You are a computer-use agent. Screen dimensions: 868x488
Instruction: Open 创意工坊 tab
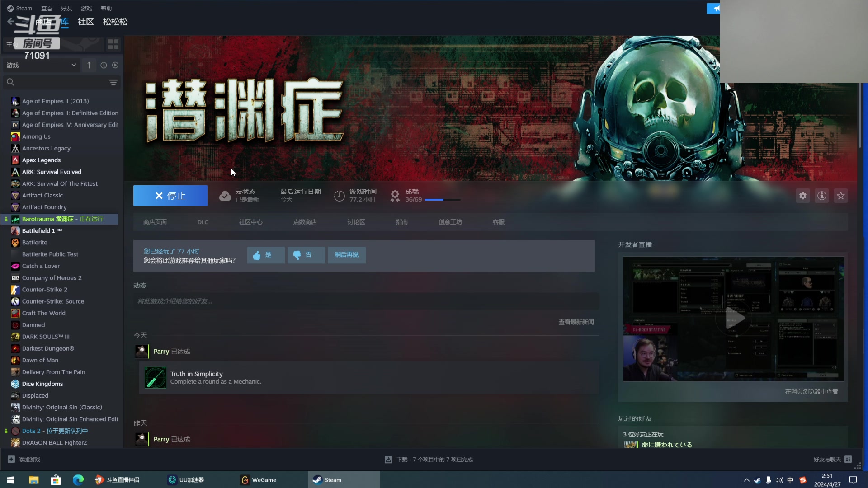click(x=450, y=222)
